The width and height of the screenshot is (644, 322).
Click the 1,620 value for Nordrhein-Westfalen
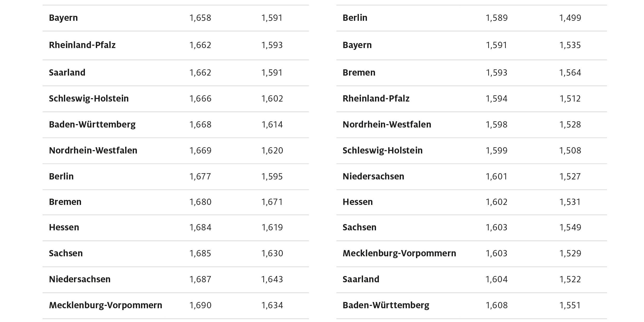click(x=272, y=151)
